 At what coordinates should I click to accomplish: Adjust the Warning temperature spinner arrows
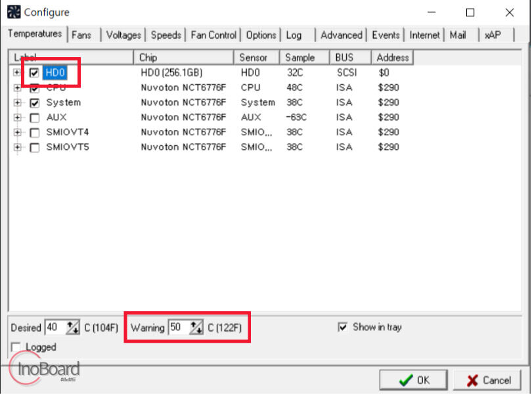(x=196, y=328)
